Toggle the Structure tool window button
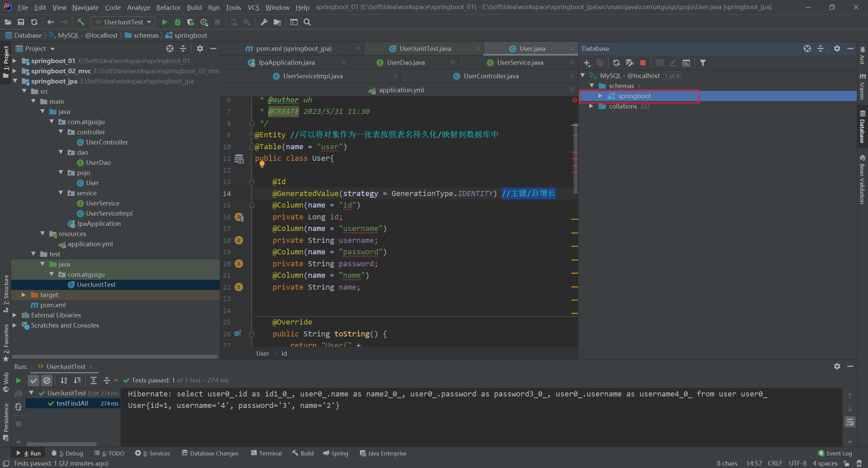868x468 pixels. click(x=6, y=293)
